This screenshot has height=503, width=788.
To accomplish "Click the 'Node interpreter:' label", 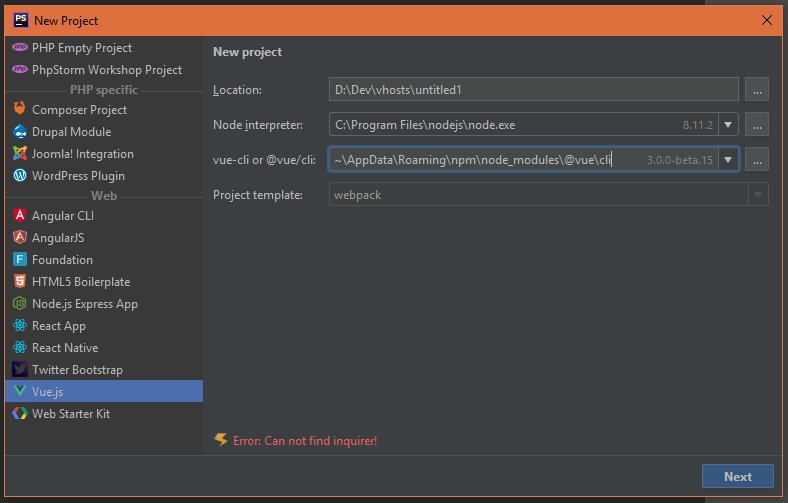I will point(258,125).
